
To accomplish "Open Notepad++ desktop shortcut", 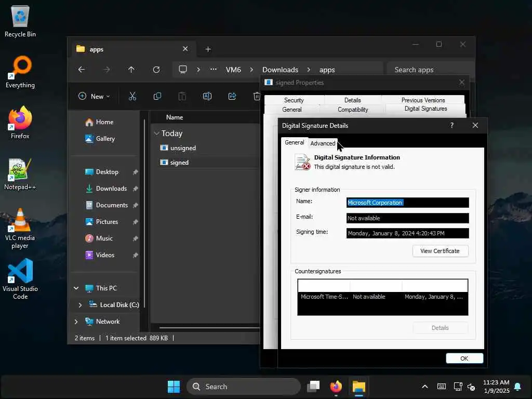I will click(x=20, y=174).
